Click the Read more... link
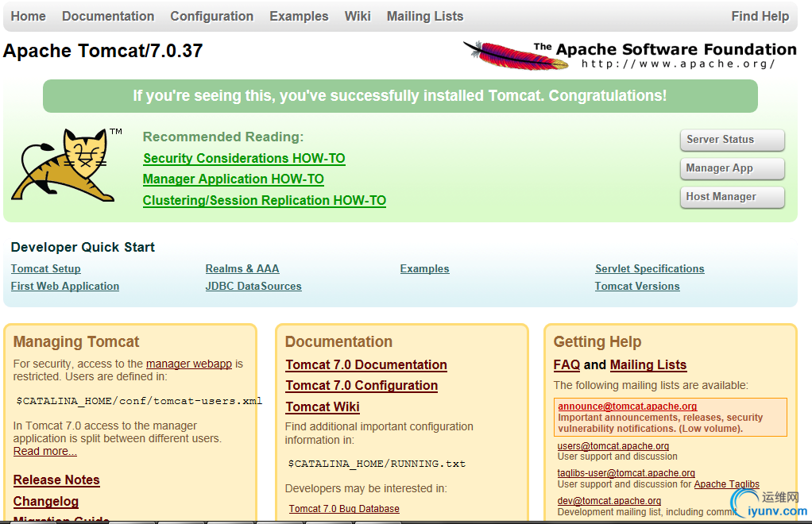 point(45,451)
